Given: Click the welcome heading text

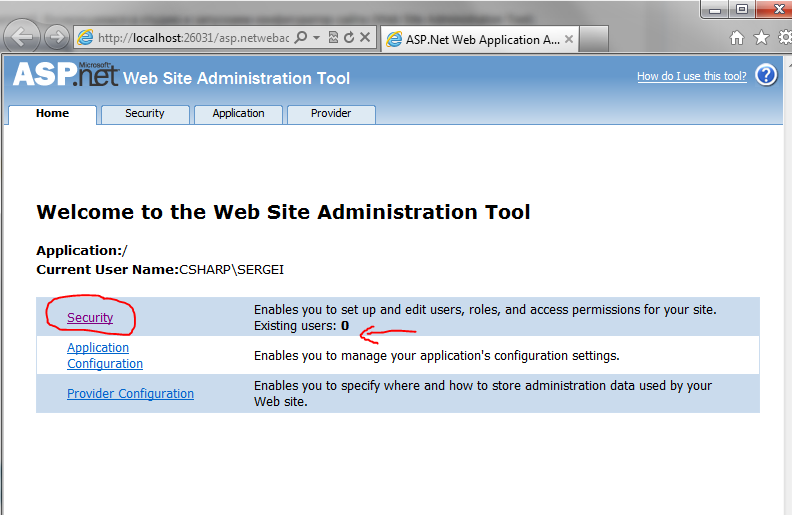Looking at the screenshot, I should [x=283, y=212].
